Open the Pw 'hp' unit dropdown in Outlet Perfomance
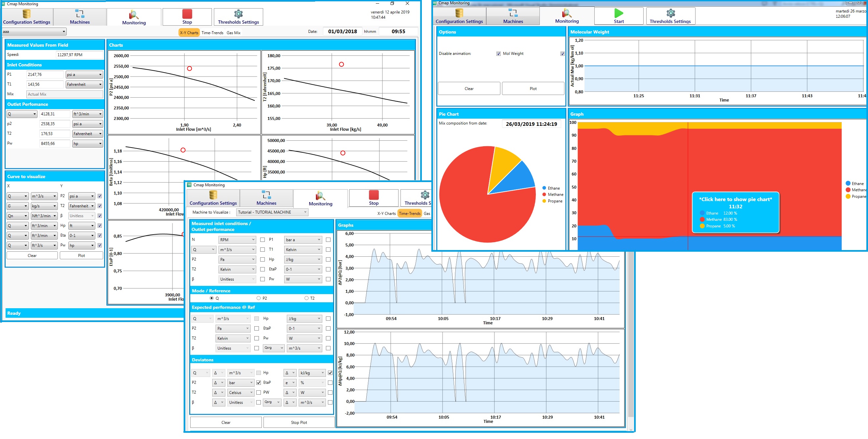868x439 pixels. pyautogui.click(x=88, y=144)
